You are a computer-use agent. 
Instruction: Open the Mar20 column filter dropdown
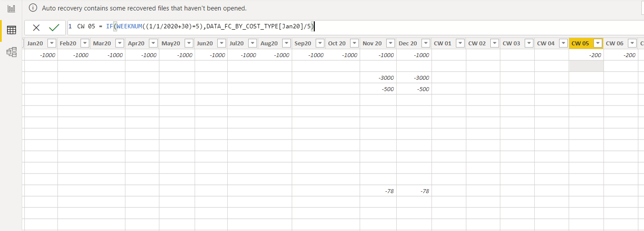tap(119, 43)
